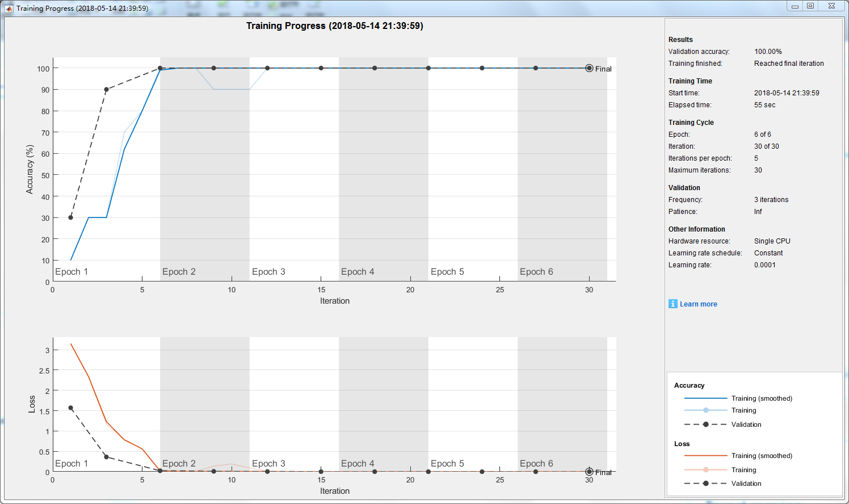Click Epoch 2 label in the loss plot
This screenshot has height=504, width=849.
click(x=179, y=464)
